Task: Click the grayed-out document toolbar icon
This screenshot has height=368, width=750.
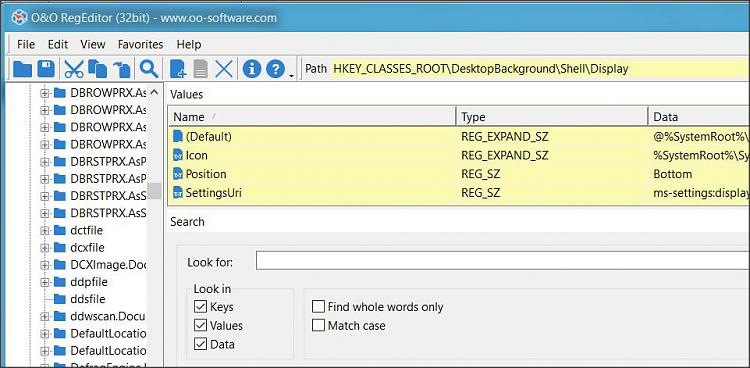Action: [x=200, y=70]
